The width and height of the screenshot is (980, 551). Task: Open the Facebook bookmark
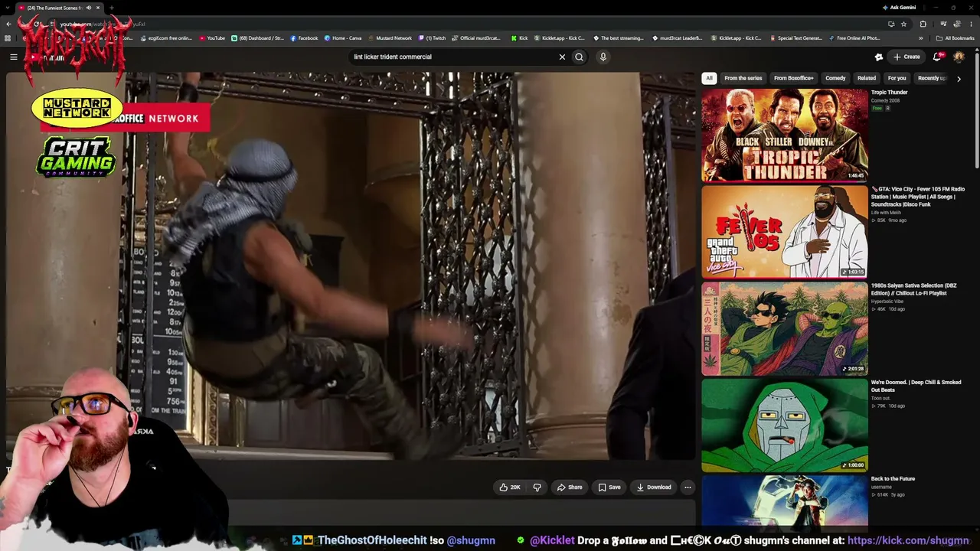tap(305, 38)
